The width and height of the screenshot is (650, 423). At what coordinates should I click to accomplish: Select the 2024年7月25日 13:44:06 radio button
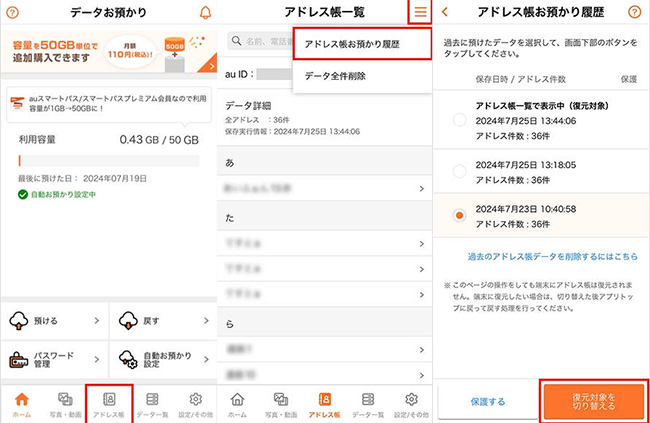(459, 120)
